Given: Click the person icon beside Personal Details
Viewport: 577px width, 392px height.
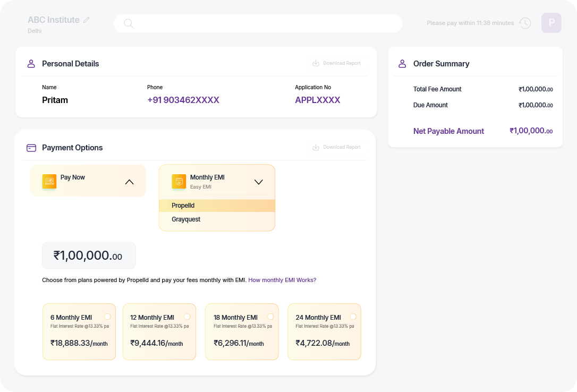Looking at the screenshot, I should [31, 63].
